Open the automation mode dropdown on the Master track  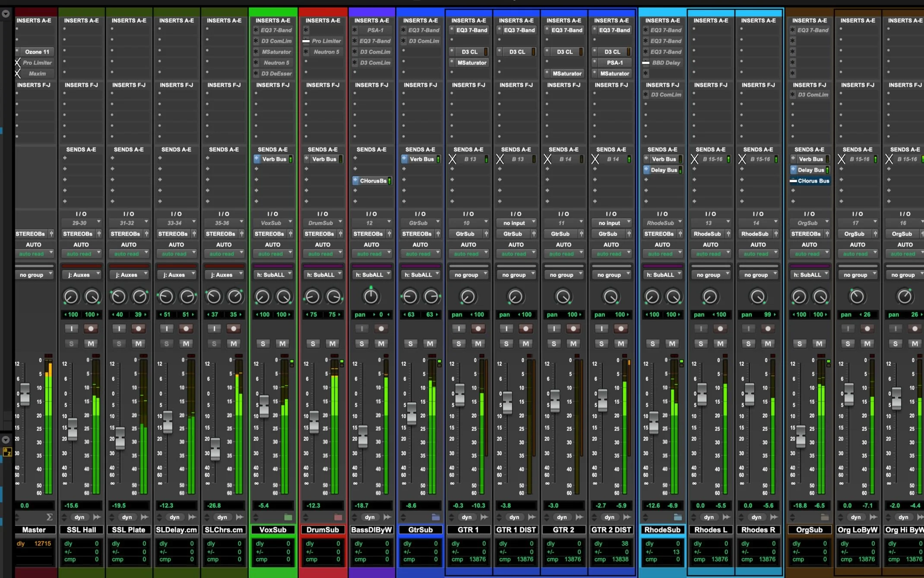pos(34,254)
